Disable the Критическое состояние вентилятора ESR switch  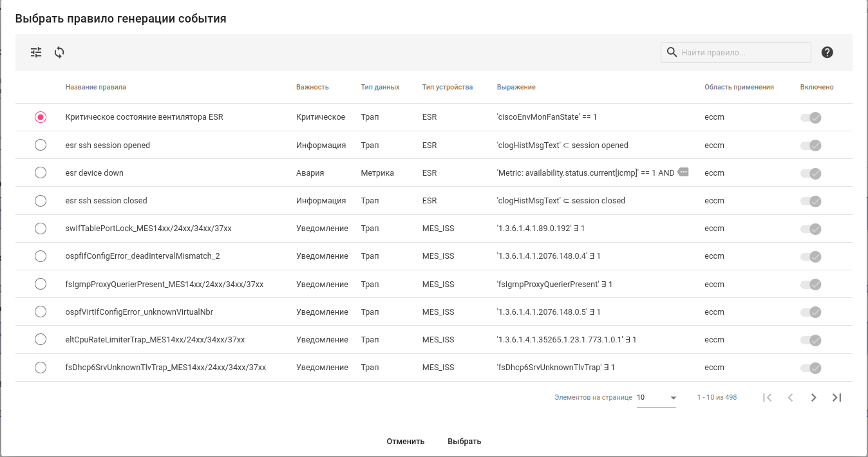(811, 118)
